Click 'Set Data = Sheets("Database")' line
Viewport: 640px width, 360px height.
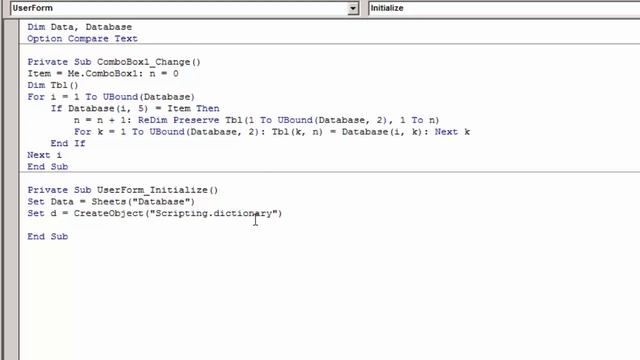click(x=111, y=202)
